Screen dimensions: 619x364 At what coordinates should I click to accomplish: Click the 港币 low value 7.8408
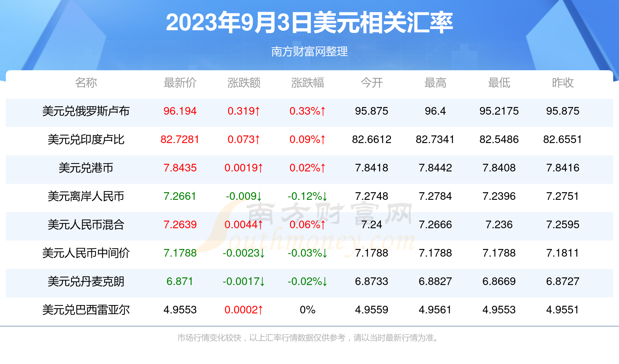(x=499, y=168)
